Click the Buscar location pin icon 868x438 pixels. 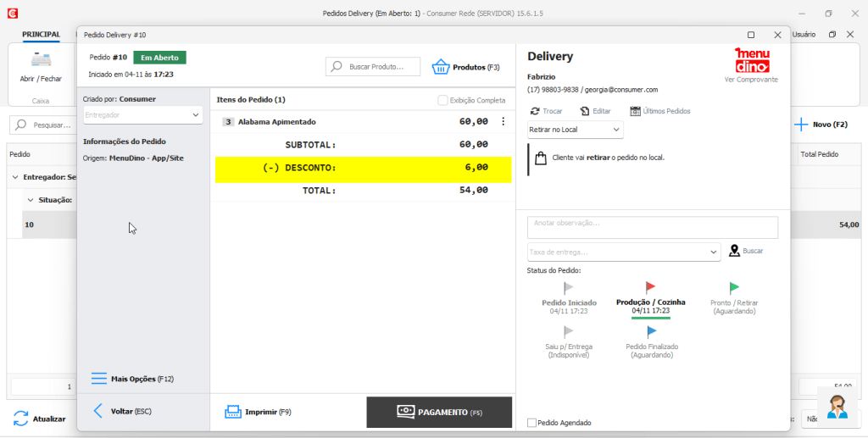coord(734,251)
